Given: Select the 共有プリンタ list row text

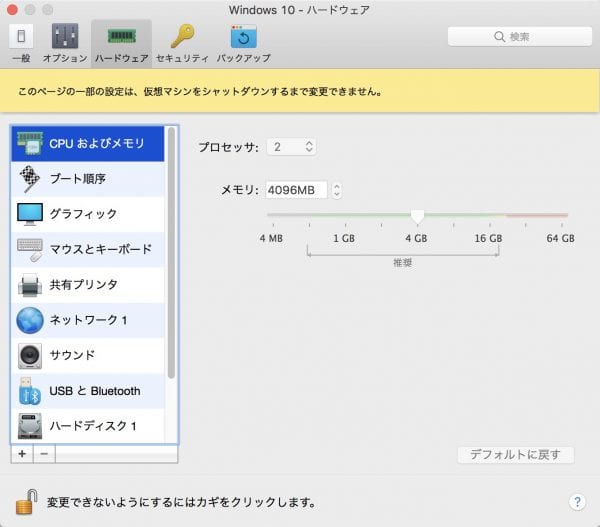Looking at the screenshot, I should tap(83, 285).
